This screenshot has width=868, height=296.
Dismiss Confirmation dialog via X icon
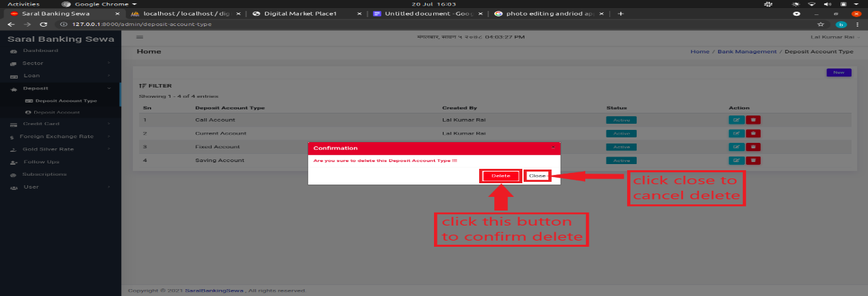click(553, 148)
